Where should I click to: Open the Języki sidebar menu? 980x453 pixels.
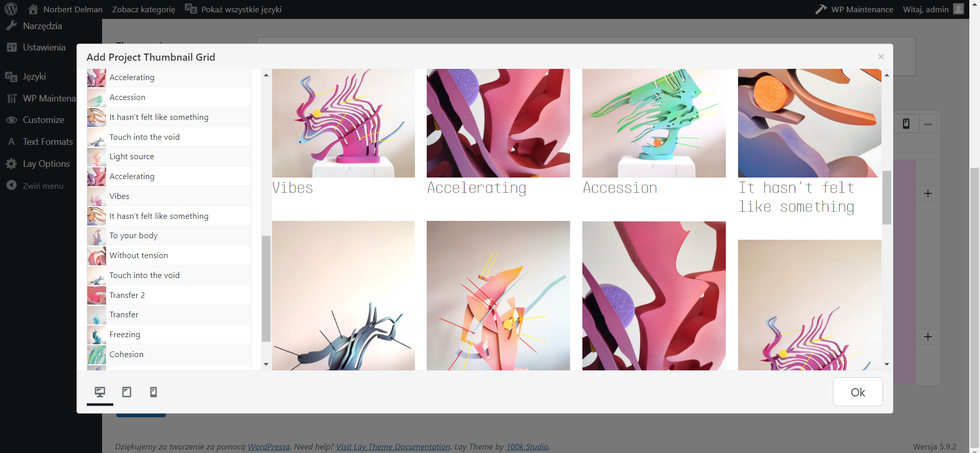point(34,77)
